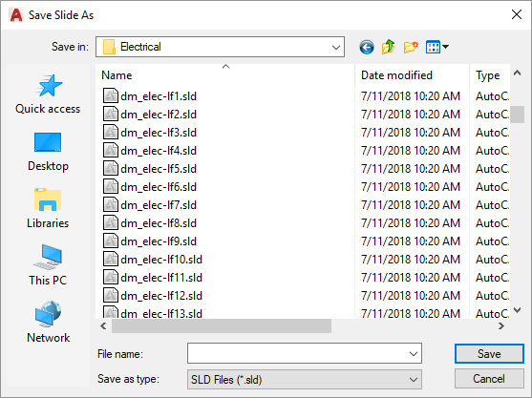
Task: Go back using the blue back arrow icon
Action: click(x=367, y=47)
